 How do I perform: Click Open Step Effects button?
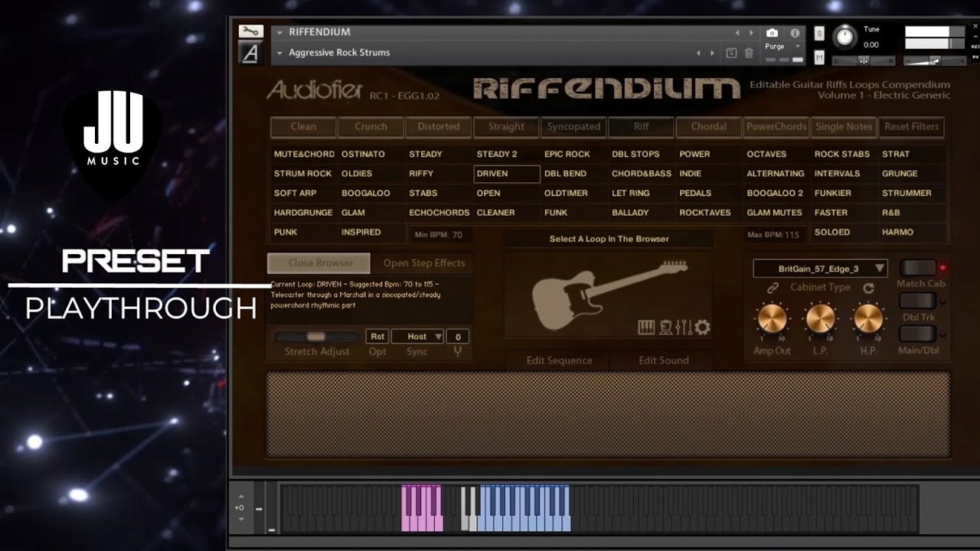424,262
